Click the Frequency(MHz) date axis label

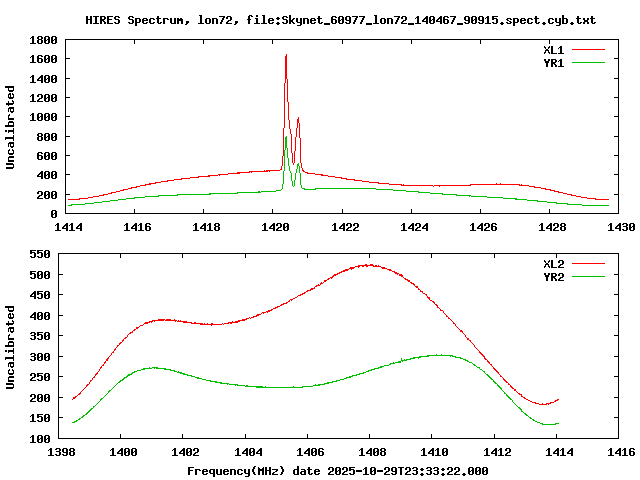point(338,471)
